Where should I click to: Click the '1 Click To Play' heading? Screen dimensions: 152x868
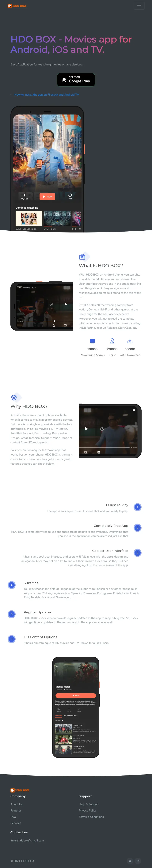(117, 505)
